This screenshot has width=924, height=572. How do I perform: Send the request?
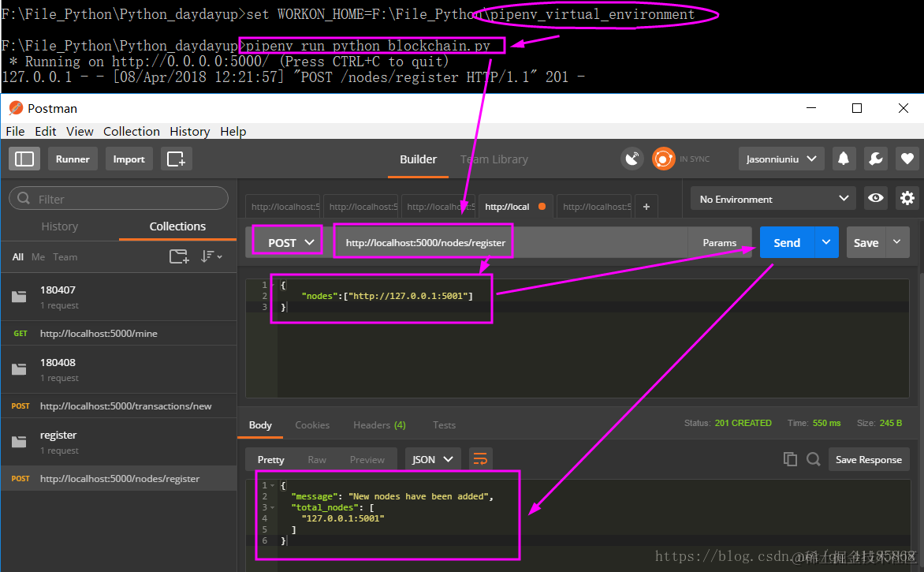click(x=787, y=242)
